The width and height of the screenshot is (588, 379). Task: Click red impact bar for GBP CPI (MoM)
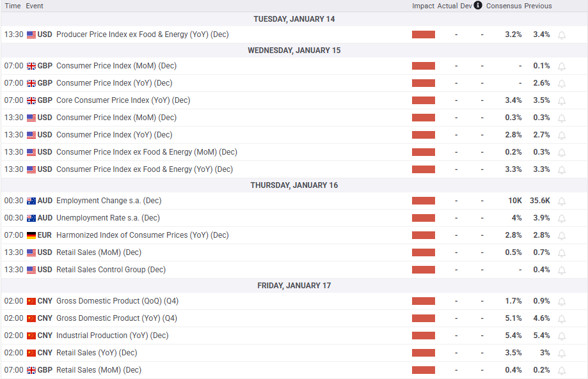(423, 66)
